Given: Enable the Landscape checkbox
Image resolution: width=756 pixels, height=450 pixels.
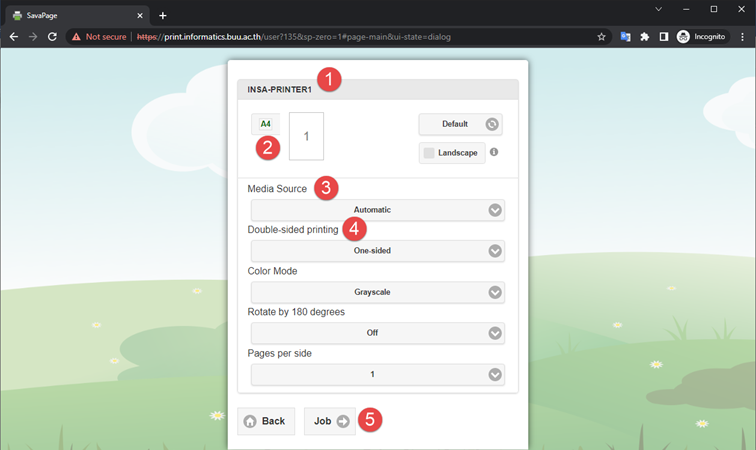Looking at the screenshot, I should point(429,153).
